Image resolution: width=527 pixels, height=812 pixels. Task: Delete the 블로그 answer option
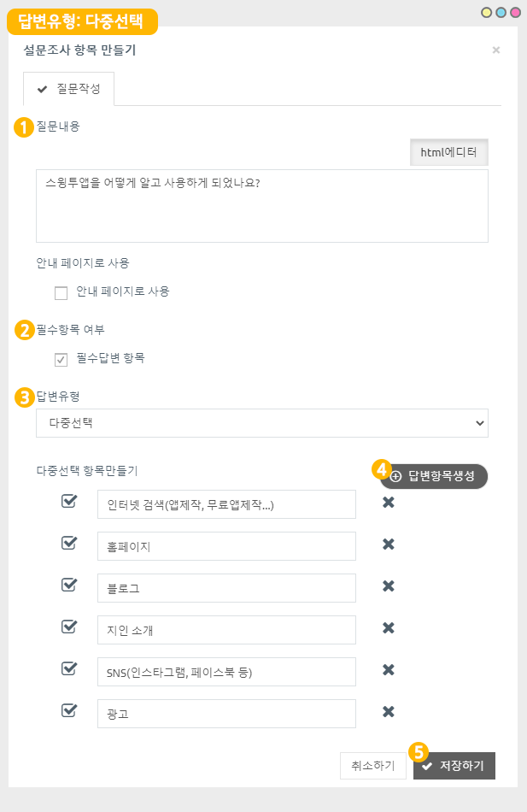pos(388,586)
